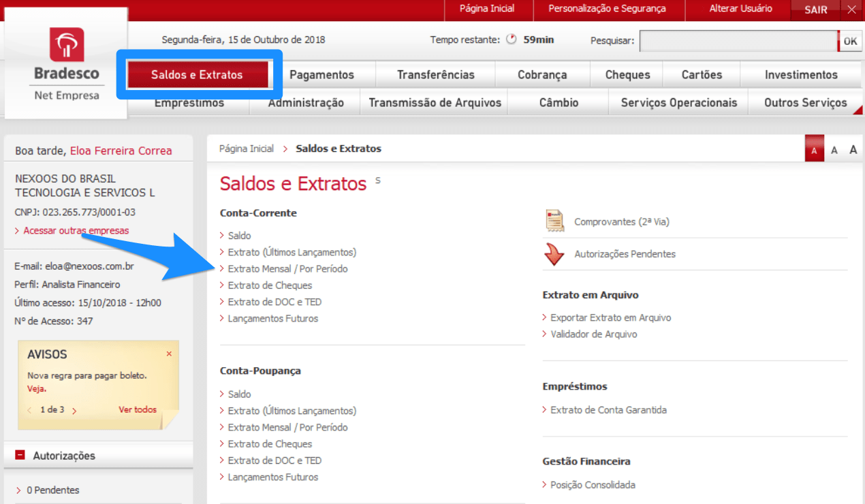The image size is (865, 504).
Task: Open Extrato (Últimos Lançamentos) under Conta-Poupança
Action: point(292,411)
